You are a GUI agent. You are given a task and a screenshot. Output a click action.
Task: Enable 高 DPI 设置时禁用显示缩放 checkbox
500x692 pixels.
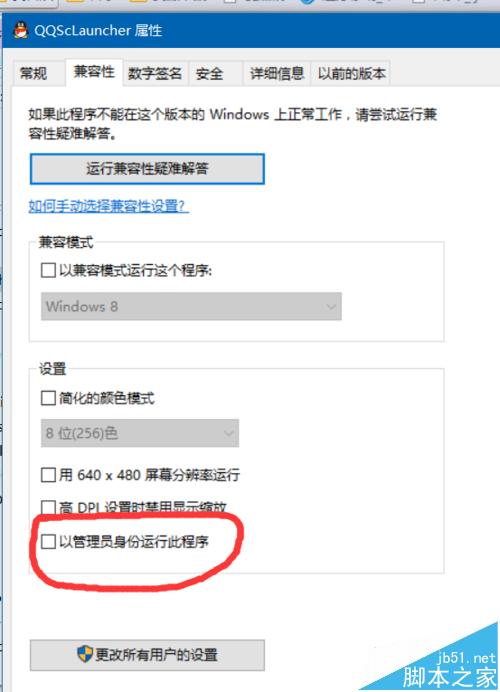(48, 507)
